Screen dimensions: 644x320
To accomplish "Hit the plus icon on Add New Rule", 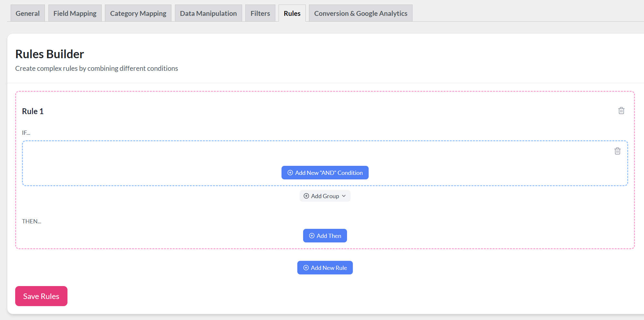I will coord(306,268).
